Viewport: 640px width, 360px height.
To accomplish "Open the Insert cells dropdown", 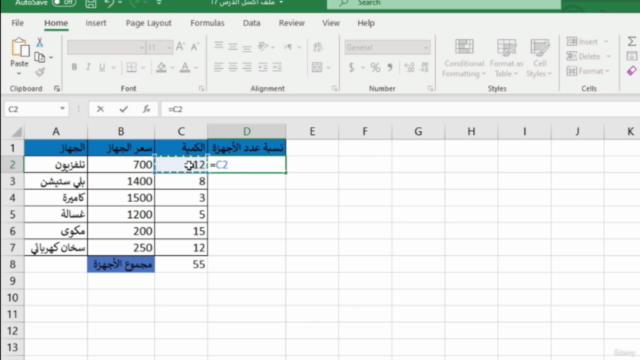I will pyautogui.click(x=606, y=42).
